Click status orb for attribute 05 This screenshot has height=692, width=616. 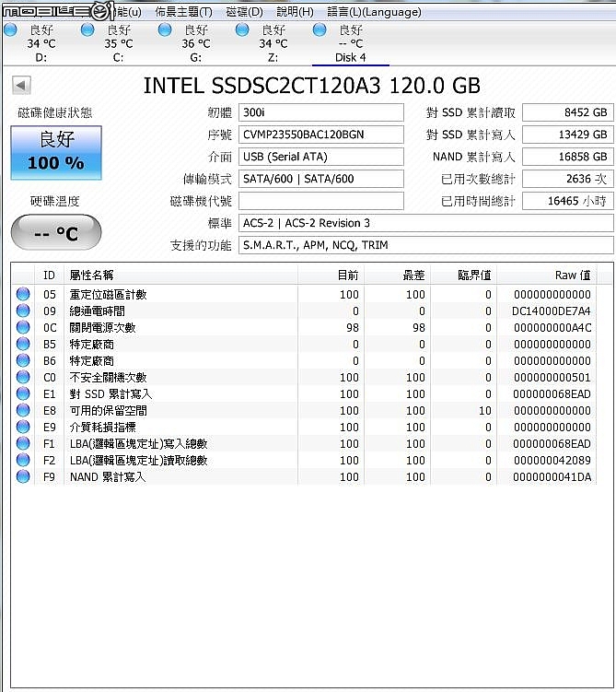coord(23,294)
